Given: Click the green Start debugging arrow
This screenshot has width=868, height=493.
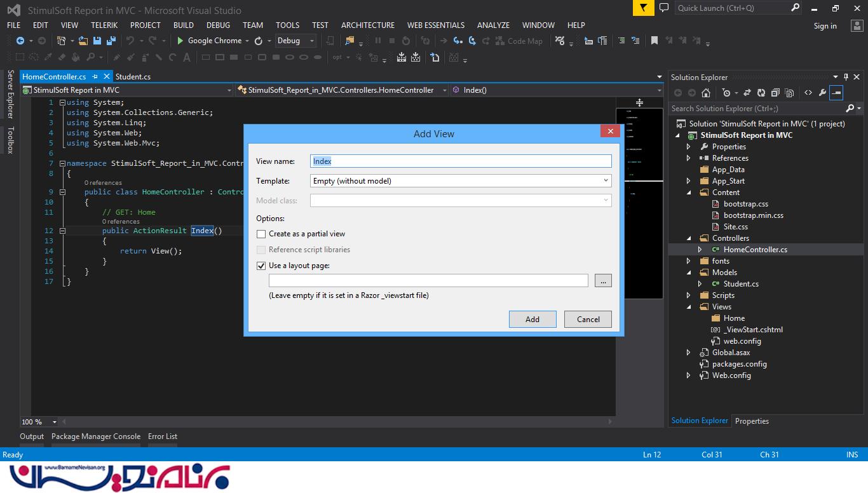Looking at the screenshot, I should click(180, 41).
